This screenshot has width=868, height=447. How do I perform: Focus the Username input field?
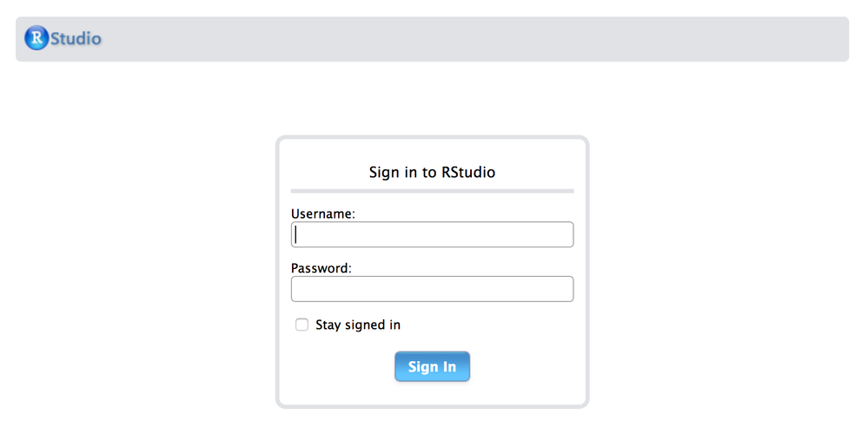tap(432, 234)
